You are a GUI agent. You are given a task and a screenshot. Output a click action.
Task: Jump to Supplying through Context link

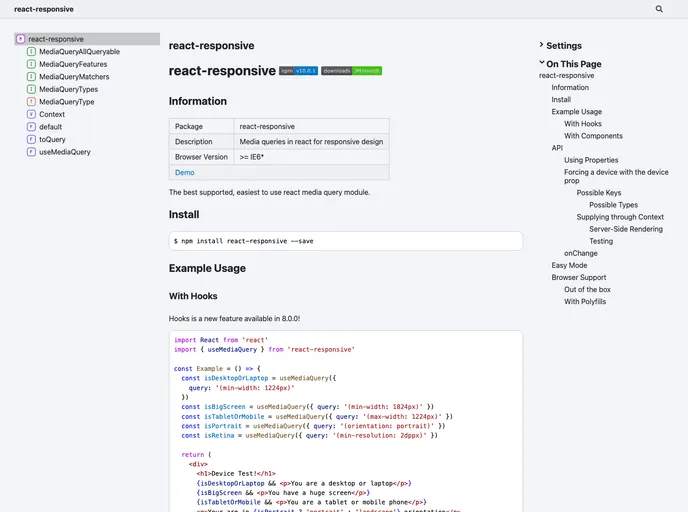coord(620,217)
